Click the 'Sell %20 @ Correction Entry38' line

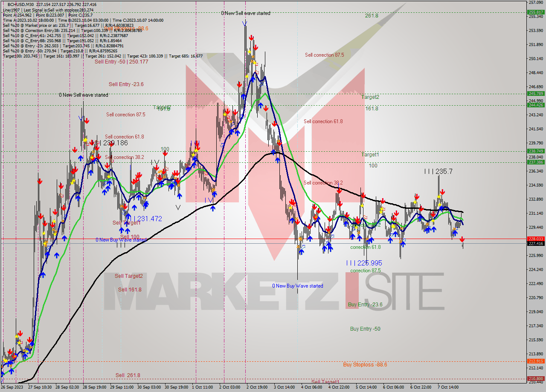(x=72, y=31)
